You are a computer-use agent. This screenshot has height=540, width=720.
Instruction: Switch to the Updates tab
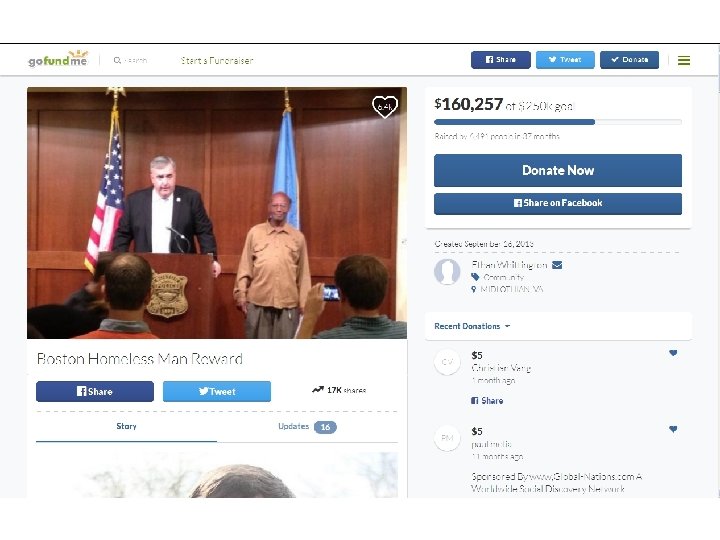click(307, 427)
